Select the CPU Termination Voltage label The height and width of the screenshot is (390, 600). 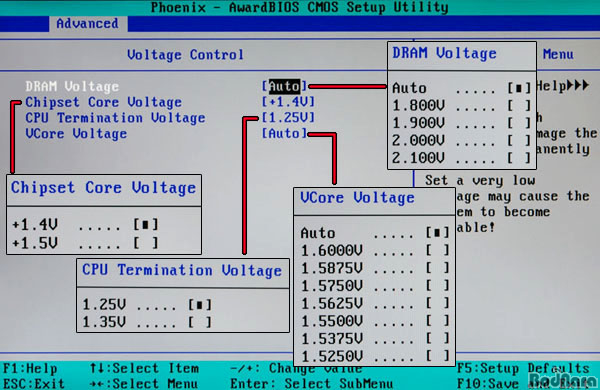[115, 118]
